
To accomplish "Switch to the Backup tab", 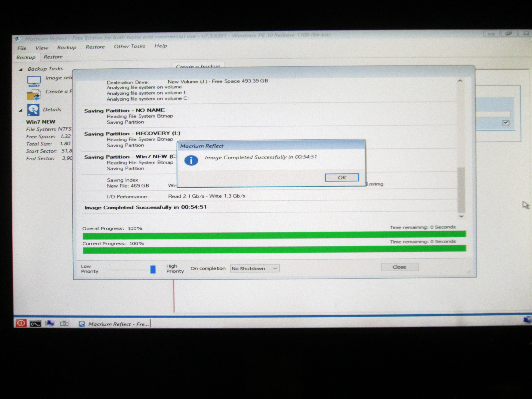I will point(26,57).
